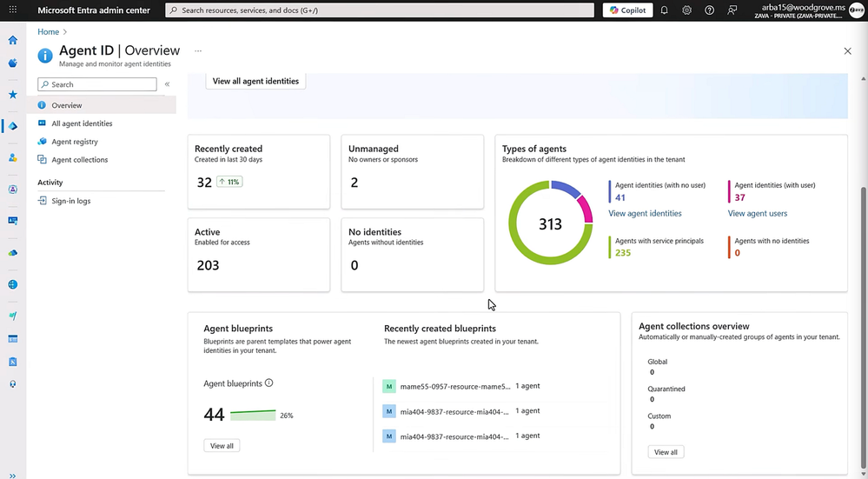Open the mame55-0957-resource blueprint entry
Viewport: 868px width, 479px height.
click(455, 386)
